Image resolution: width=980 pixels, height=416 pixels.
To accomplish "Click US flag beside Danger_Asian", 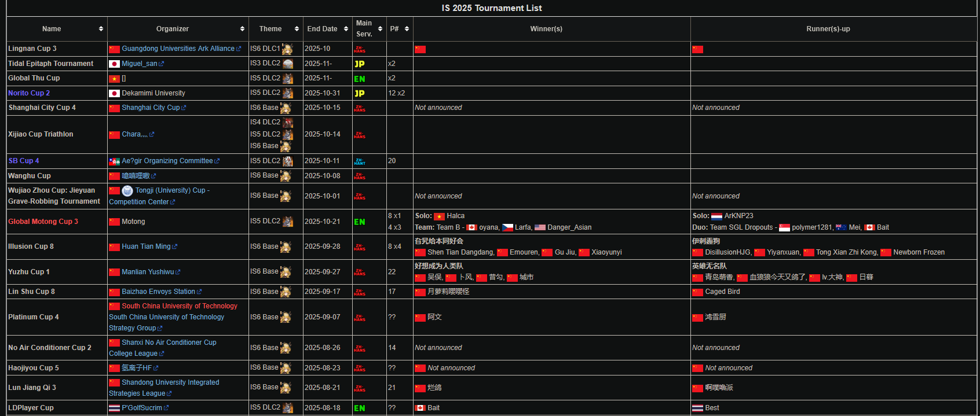I will pyautogui.click(x=540, y=227).
